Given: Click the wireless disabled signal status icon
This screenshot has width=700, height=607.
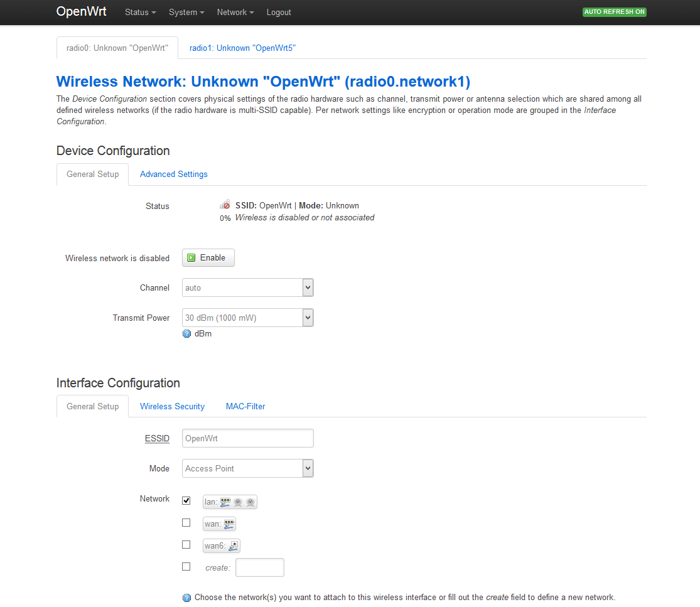Looking at the screenshot, I should [x=225, y=205].
